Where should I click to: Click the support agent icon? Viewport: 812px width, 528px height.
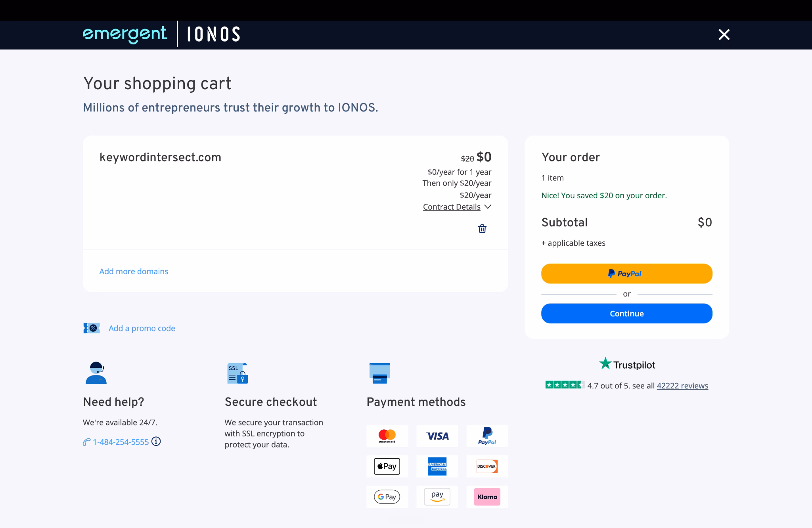96,373
